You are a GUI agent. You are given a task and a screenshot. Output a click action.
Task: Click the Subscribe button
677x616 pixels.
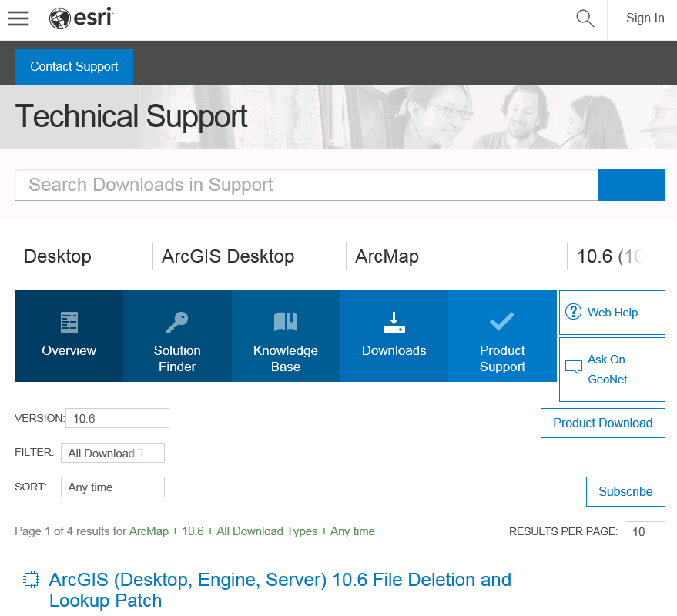click(x=625, y=491)
